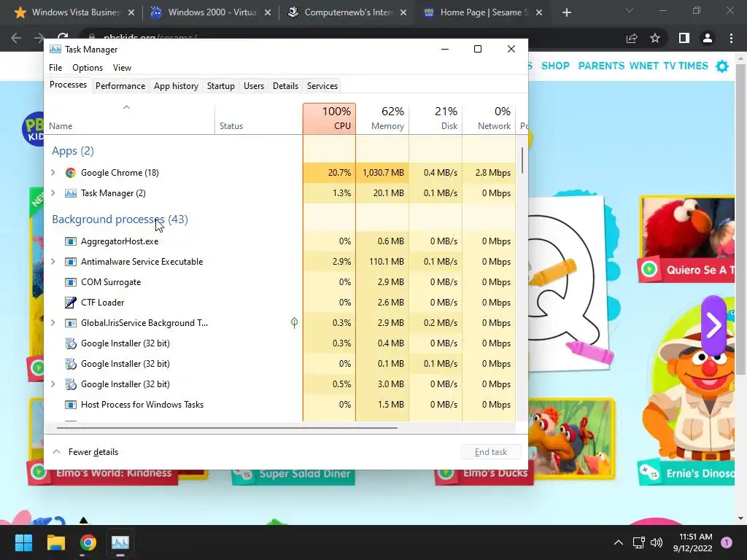Click the Task Manager title bar icon
The width and height of the screenshot is (747, 560).
55,50
